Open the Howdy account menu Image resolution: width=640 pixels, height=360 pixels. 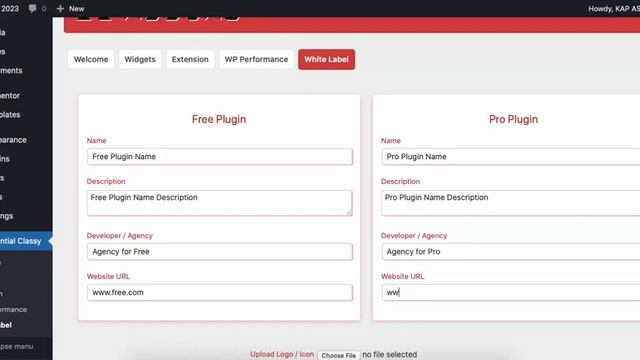[x=614, y=9]
